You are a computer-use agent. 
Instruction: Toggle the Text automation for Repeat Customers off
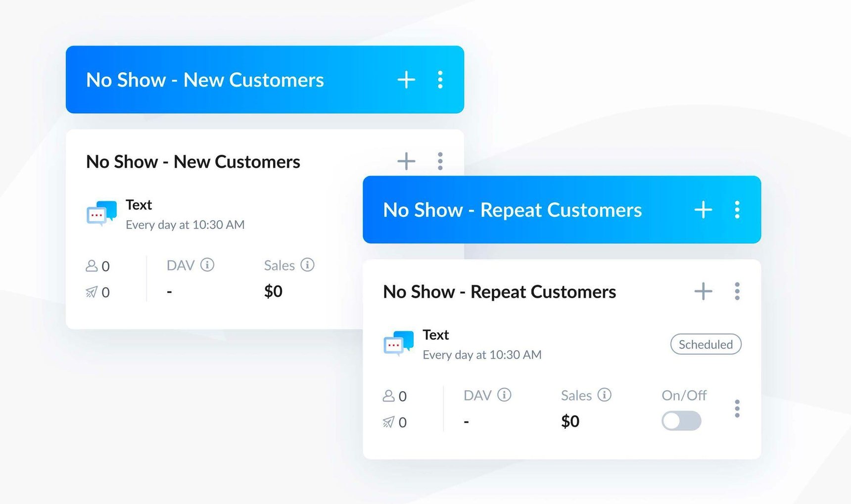681,421
